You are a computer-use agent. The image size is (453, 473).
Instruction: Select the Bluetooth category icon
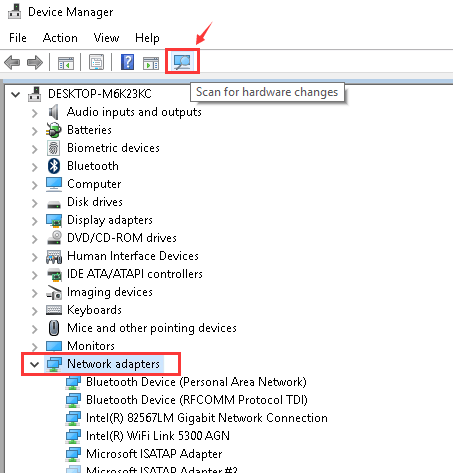click(x=54, y=166)
